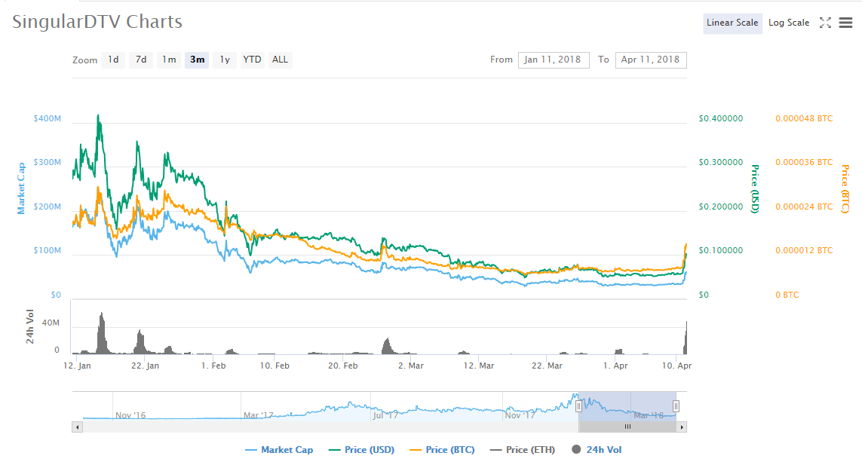Image resolution: width=868 pixels, height=462 pixels.
Task: Toggle Price (BTC) series visibility
Action: point(443,450)
